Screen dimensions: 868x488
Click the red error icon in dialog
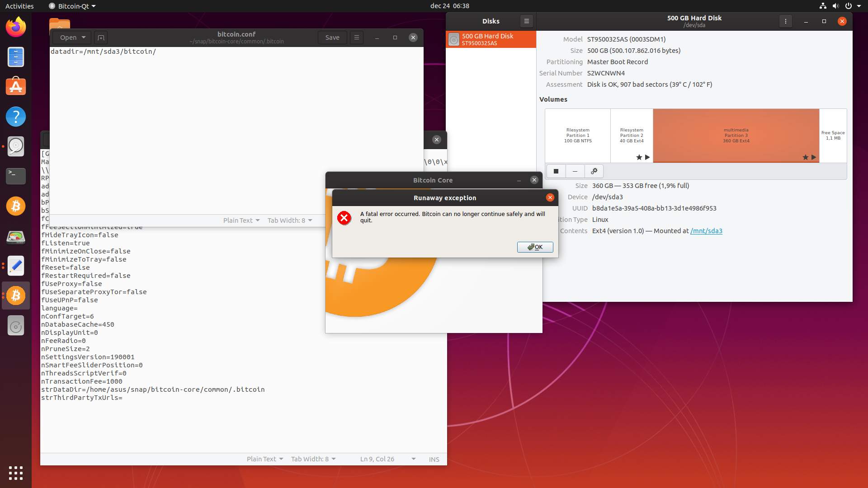point(344,218)
